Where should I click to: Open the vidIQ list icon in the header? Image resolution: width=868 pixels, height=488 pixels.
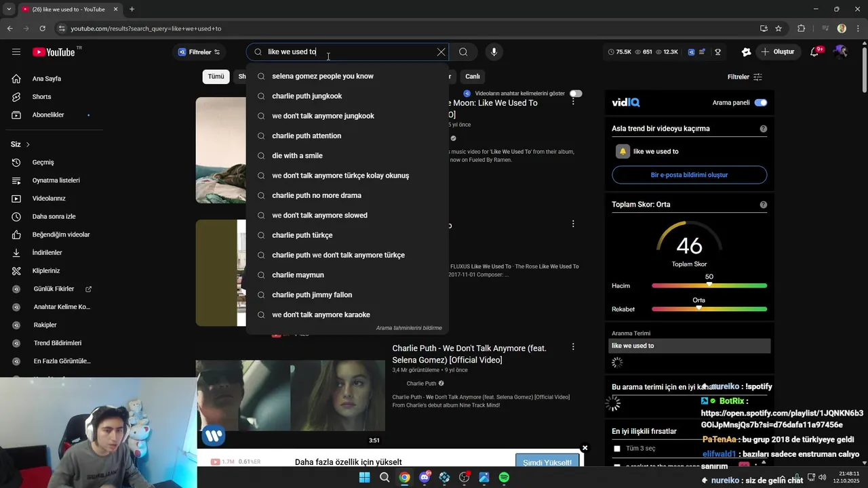pyautogui.click(x=703, y=52)
